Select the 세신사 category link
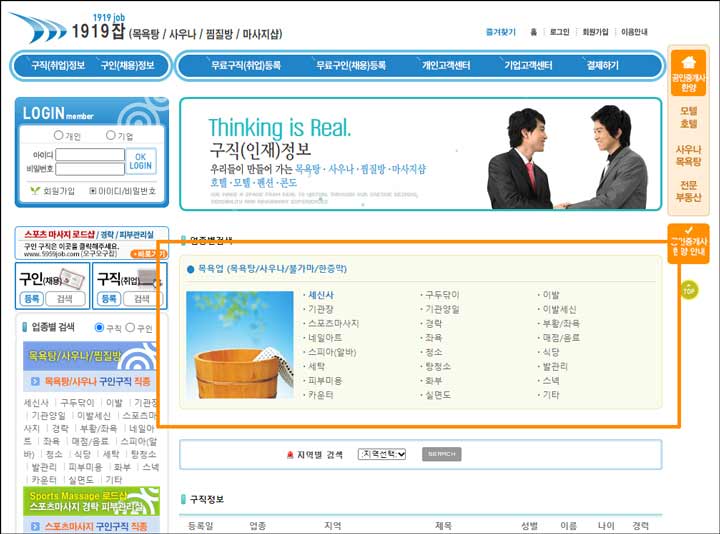 point(321,295)
